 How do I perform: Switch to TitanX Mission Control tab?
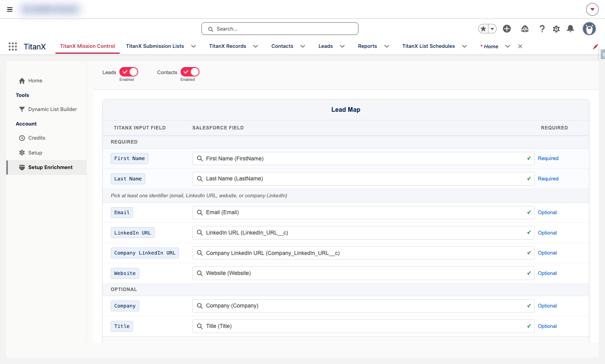point(88,46)
